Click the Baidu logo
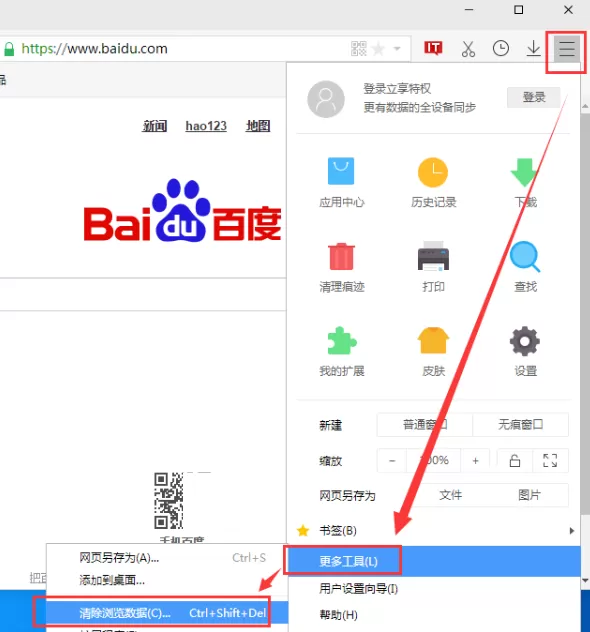590x632 pixels. [182, 210]
